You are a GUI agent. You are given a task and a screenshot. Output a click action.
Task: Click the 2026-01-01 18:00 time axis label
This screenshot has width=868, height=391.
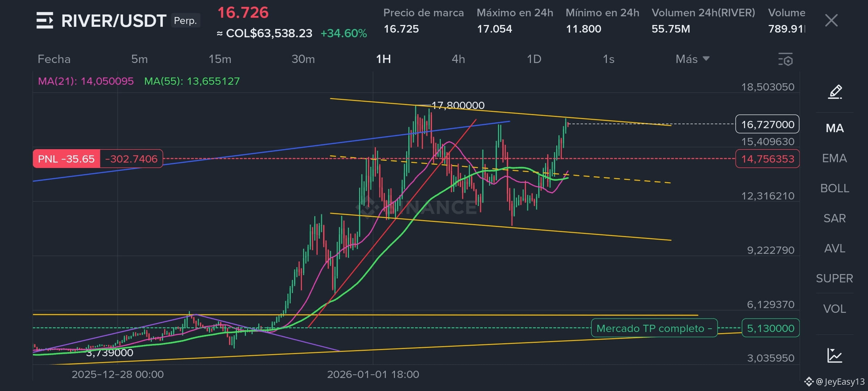pyautogui.click(x=373, y=374)
